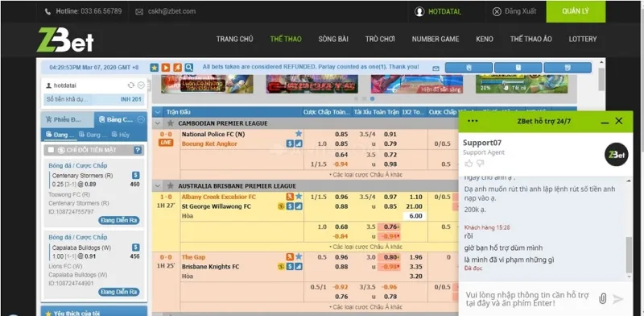The height and width of the screenshot is (316, 644).
Task: Click the yellow star favorites icon in toolbar
Action: [x=154, y=68]
